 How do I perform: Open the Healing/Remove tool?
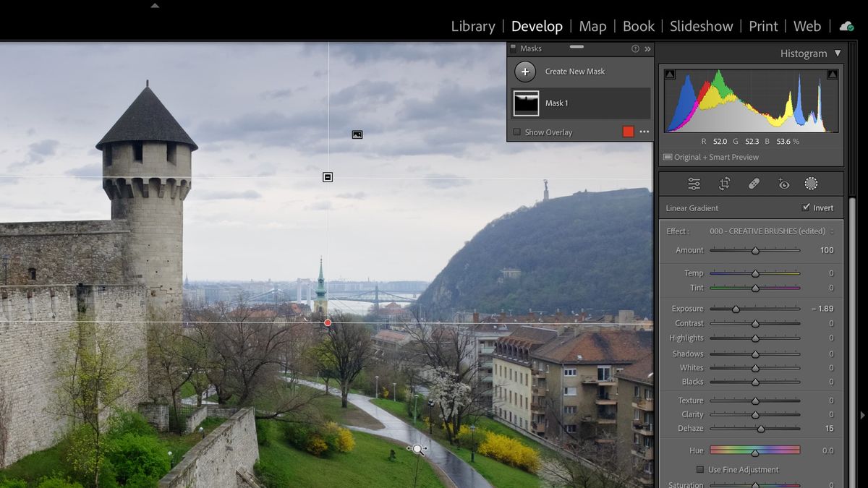click(754, 183)
